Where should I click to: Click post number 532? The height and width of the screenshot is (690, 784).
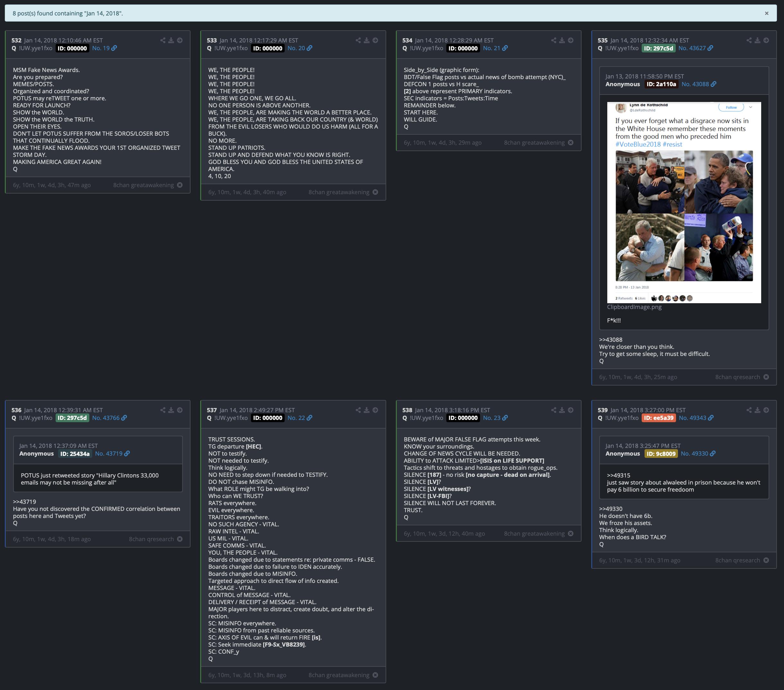(x=16, y=40)
